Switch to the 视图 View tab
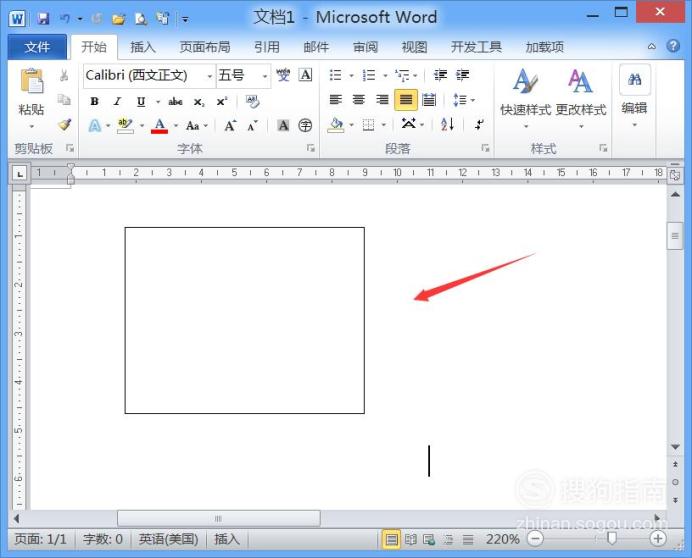Image resolution: width=692 pixels, height=558 pixels. pyautogui.click(x=414, y=47)
